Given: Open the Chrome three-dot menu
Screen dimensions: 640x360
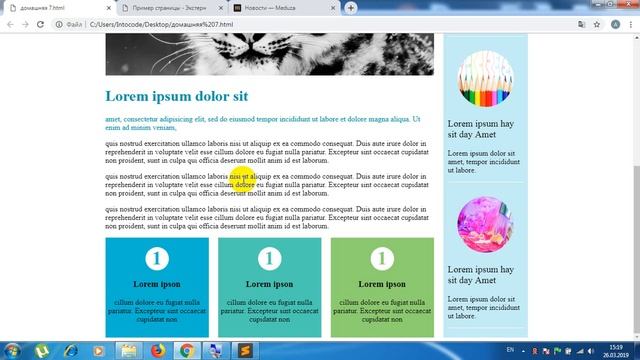Looking at the screenshot, I should pyautogui.click(x=631, y=24).
